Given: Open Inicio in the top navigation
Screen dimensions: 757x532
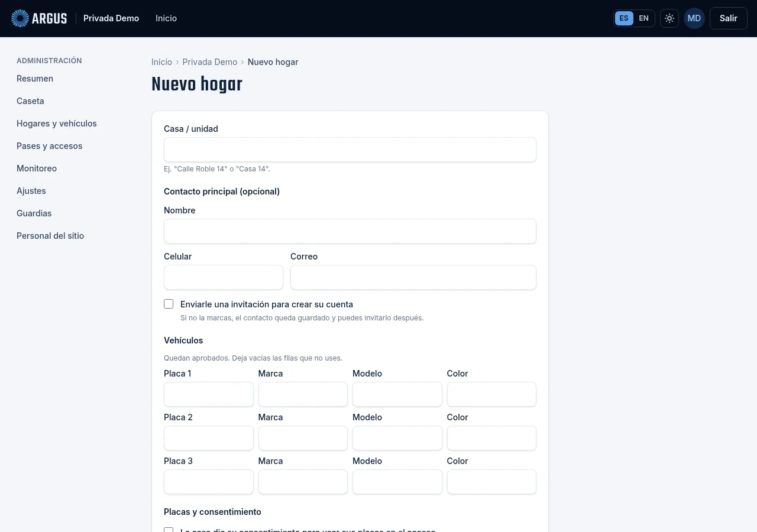Looking at the screenshot, I should coord(166,18).
